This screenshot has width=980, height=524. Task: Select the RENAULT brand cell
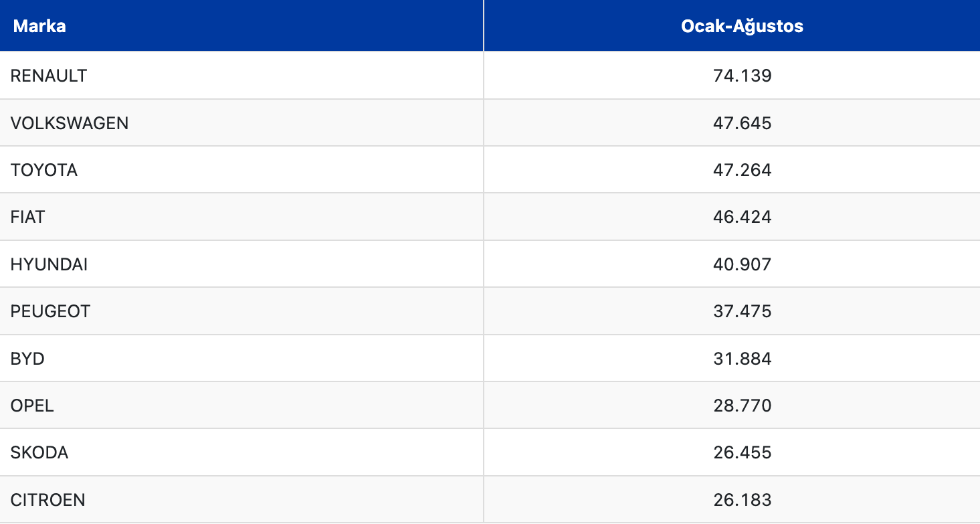click(x=49, y=76)
